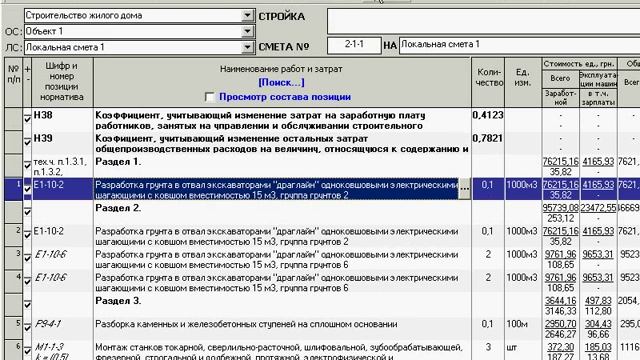This screenshot has width=640, height=360.
Task: Open the ЛС 'Локальная смета 1' dropdown arrow
Action: (x=247, y=47)
